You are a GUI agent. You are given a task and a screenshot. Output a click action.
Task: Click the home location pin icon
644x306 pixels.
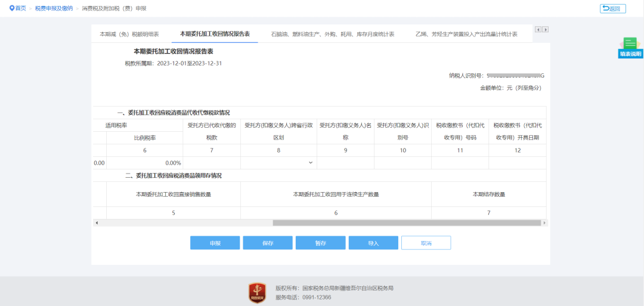tap(11, 8)
